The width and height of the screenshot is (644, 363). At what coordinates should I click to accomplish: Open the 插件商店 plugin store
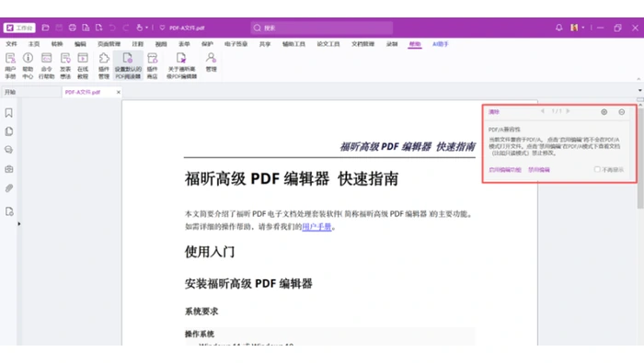click(153, 65)
